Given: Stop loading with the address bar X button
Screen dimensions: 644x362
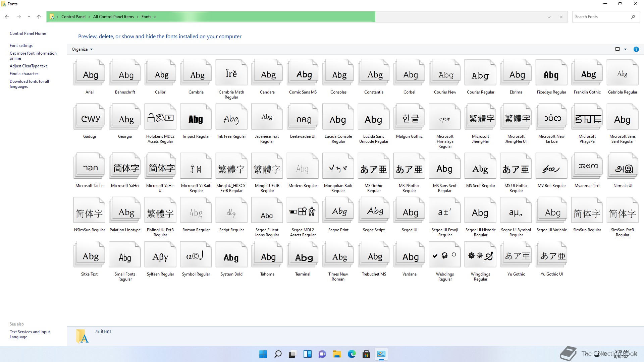Looking at the screenshot, I should tap(561, 17).
